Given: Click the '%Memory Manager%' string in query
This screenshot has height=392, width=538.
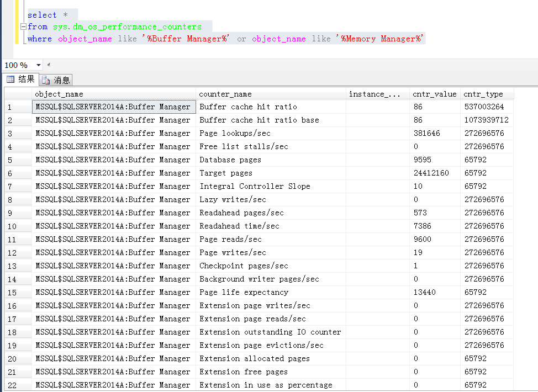Looking at the screenshot, I should pos(379,39).
